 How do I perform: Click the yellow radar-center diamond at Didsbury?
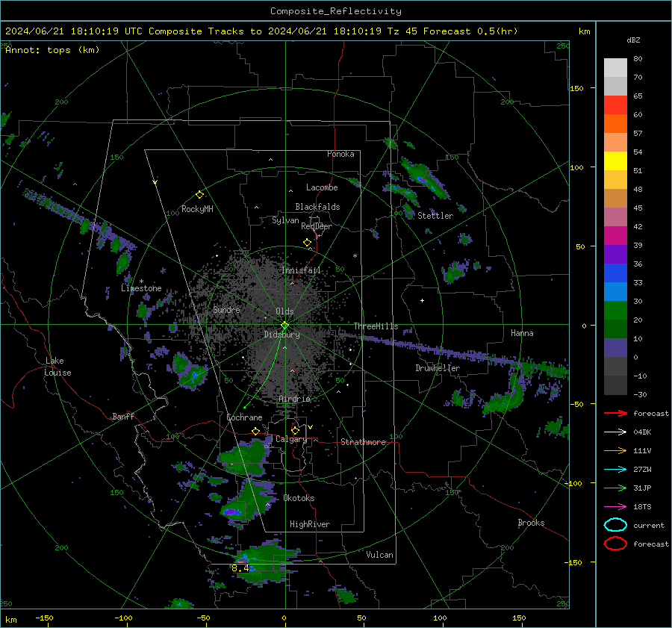click(x=284, y=326)
